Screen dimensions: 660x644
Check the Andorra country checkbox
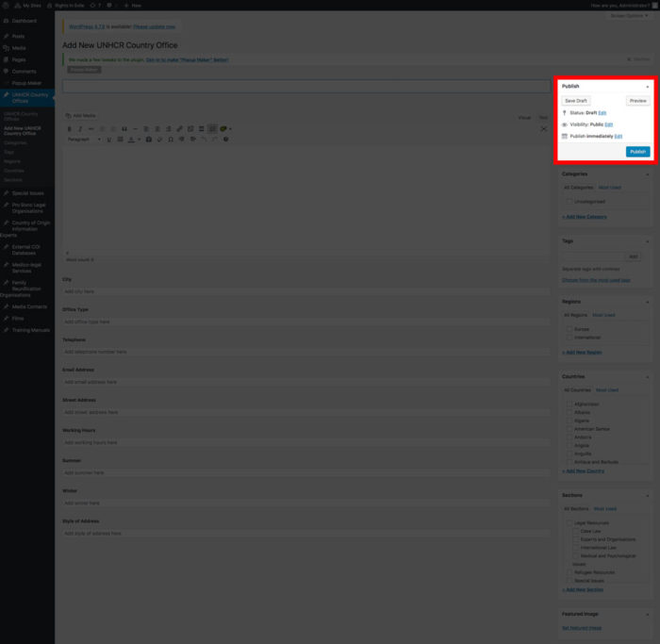point(569,438)
